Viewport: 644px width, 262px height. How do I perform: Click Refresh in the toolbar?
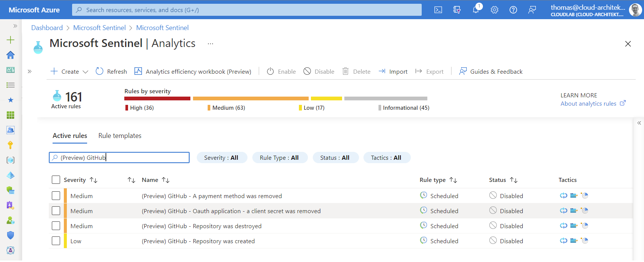[x=111, y=71]
